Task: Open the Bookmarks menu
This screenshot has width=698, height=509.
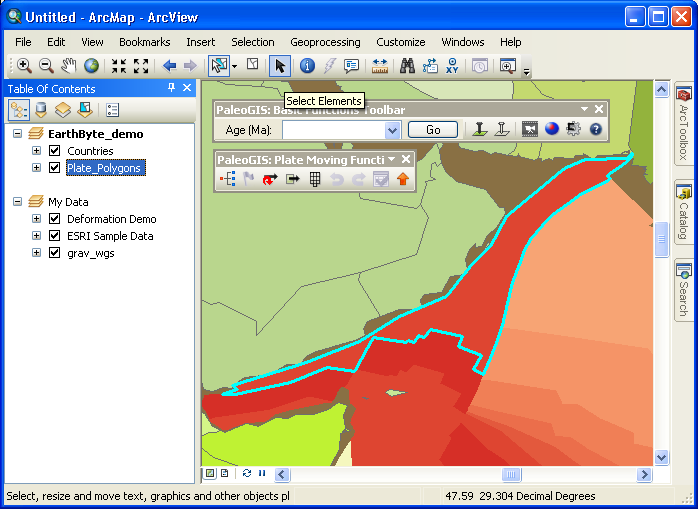Action: pos(145,42)
